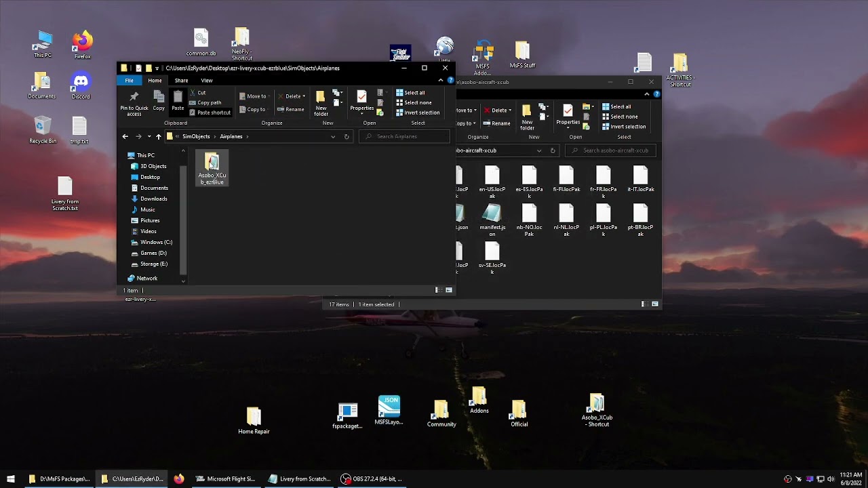868x488 pixels.
Task: Click New folder in asobo-aircraft-xcub window
Action: click(527, 117)
